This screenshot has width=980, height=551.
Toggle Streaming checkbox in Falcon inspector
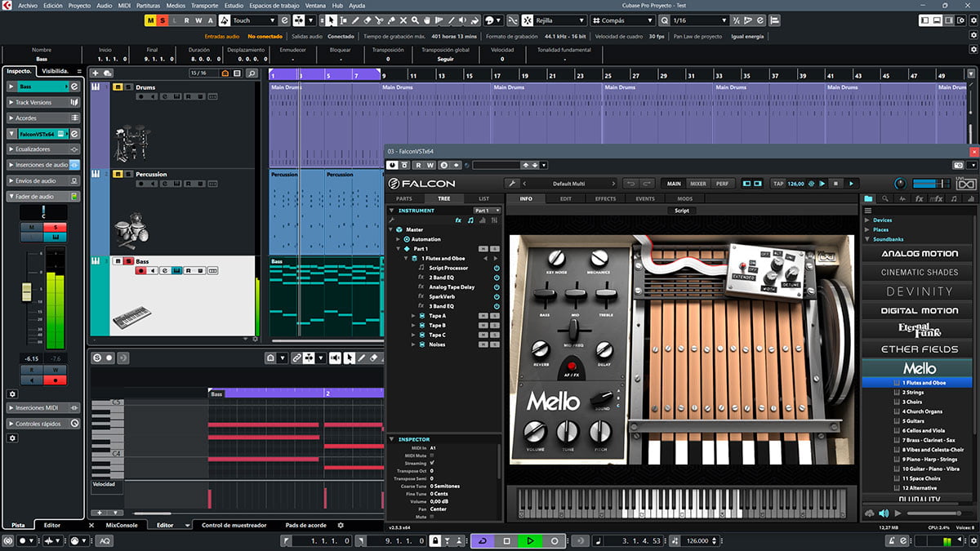pos(432,462)
